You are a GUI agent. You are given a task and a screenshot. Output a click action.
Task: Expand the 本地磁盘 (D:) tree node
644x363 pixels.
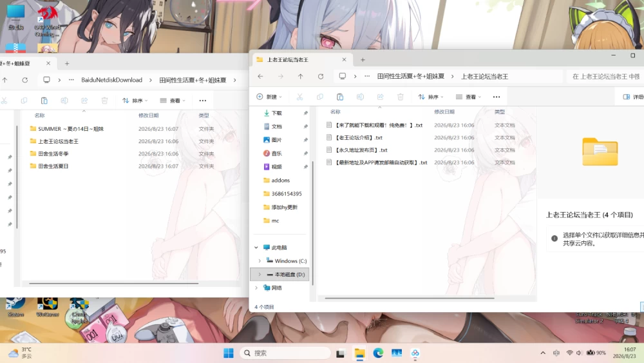point(260,274)
